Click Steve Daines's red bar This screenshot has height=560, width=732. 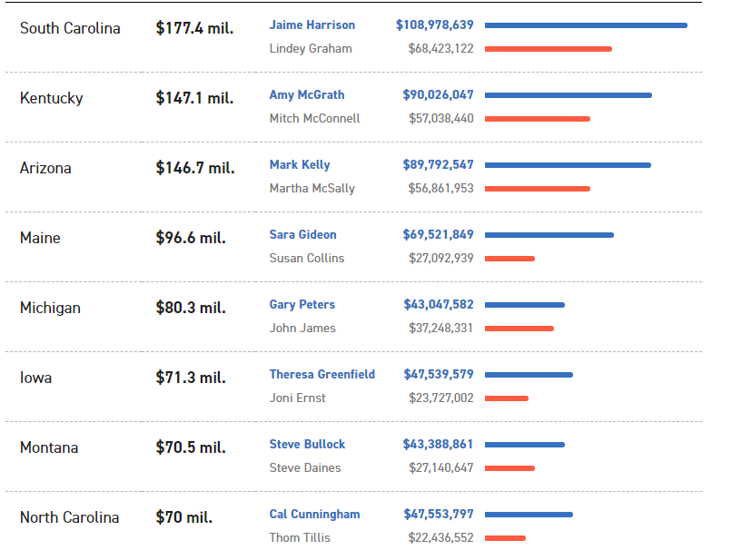pyautogui.click(x=509, y=468)
